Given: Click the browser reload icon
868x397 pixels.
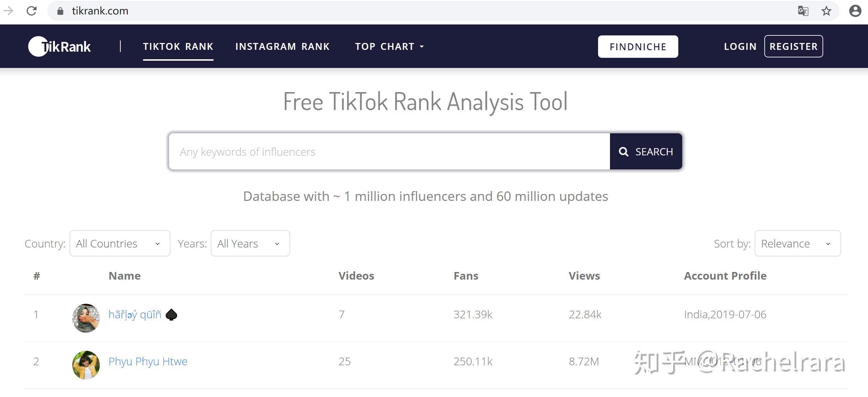Looking at the screenshot, I should coord(32,11).
